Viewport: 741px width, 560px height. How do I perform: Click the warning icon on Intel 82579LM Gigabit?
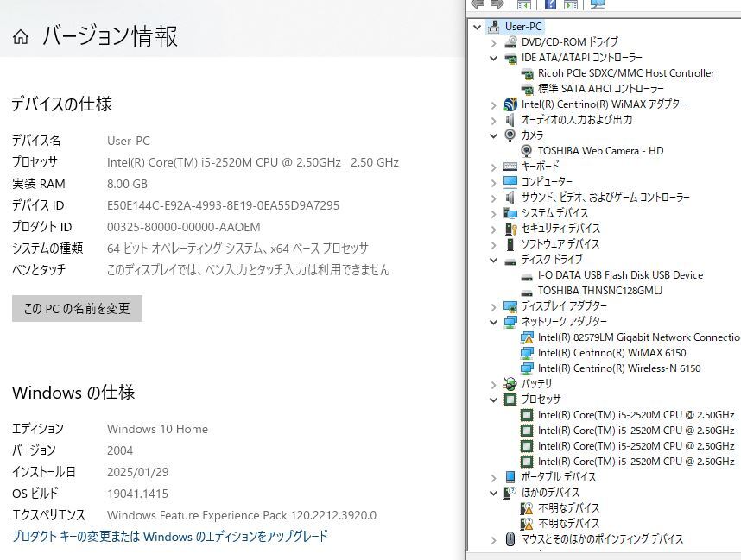tap(527, 337)
